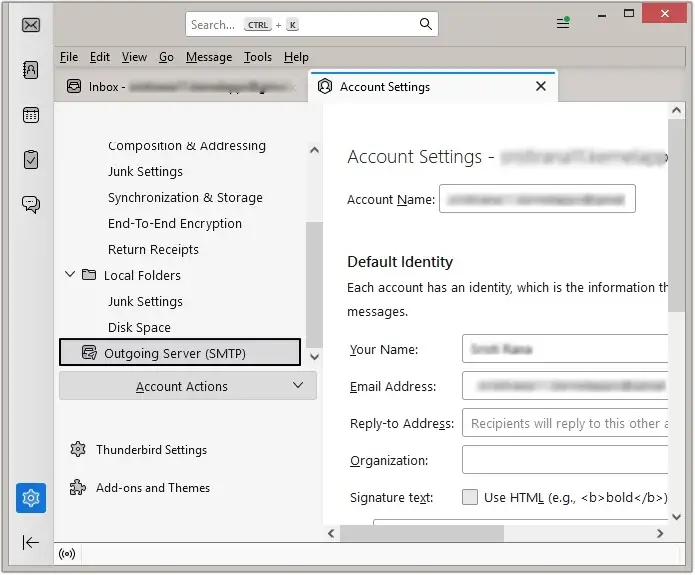Open the Tasks space icon
695x575 pixels.
point(31,160)
